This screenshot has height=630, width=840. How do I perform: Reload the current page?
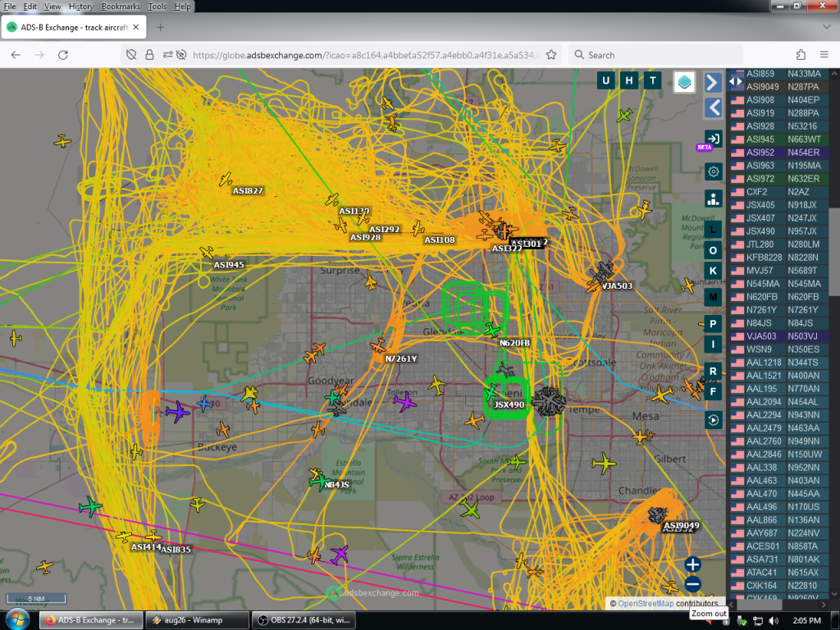point(62,55)
